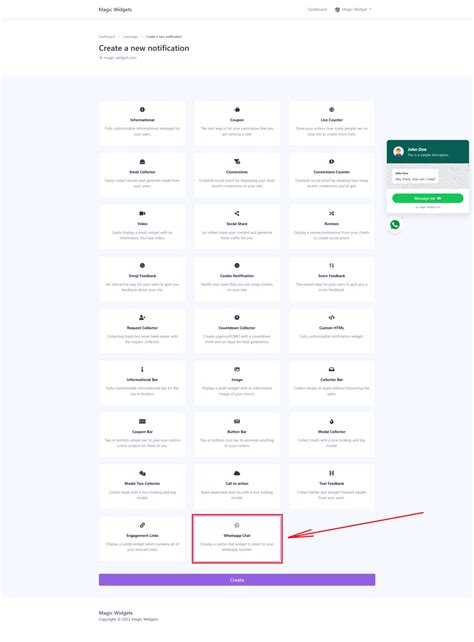Choose the Whatsapp Chat notification card
Screen dimensions: 474x642
point(237,538)
